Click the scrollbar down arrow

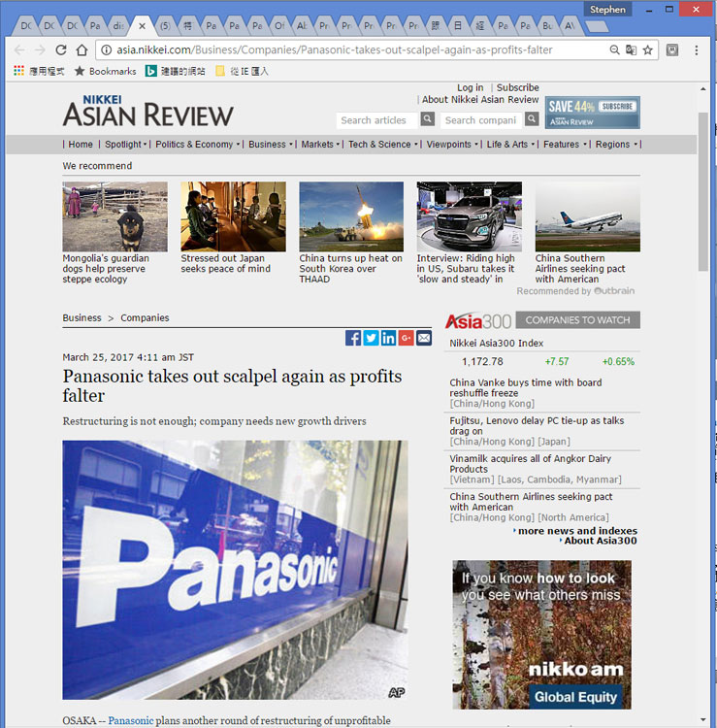click(x=703, y=719)
